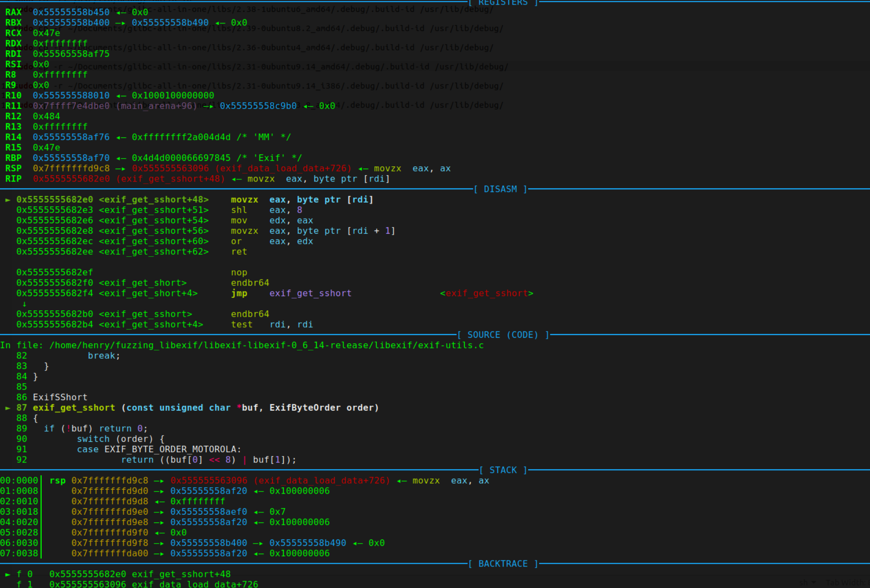The image size is (870, 588).
Task: Click the rsp label in the STACK section
Action: 57,481
